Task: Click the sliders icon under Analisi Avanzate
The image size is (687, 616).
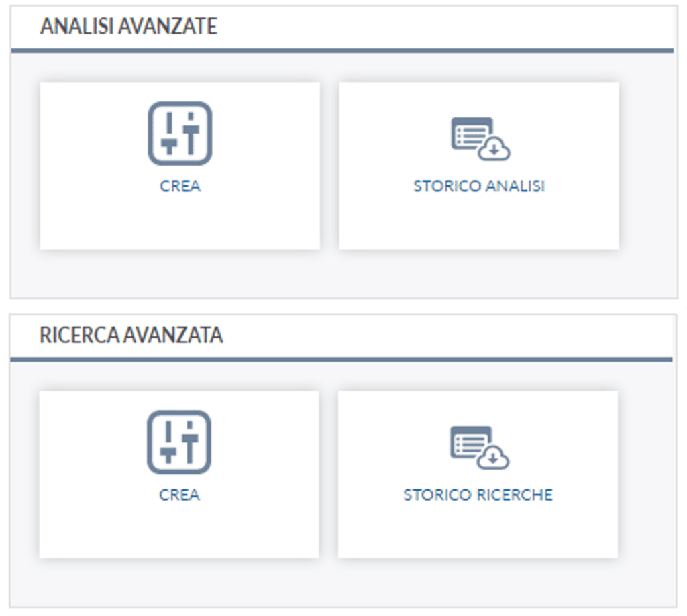Action: point(180,133)
